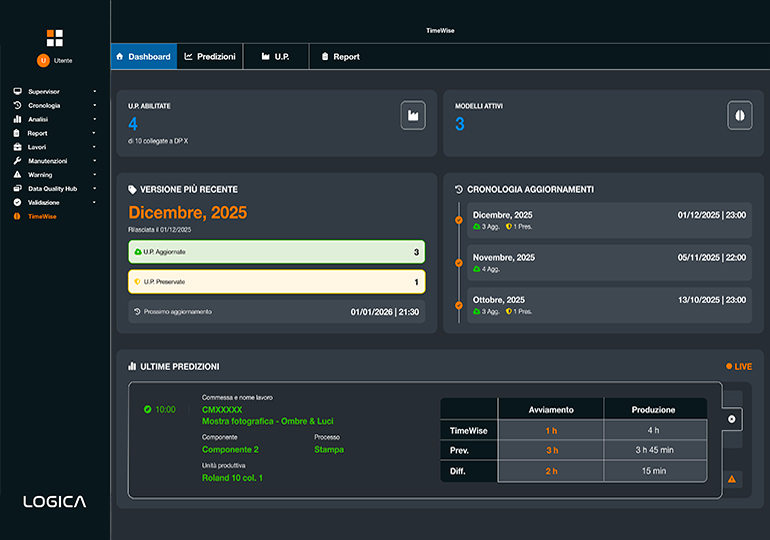Open the Roland 10 col. 1 link

232,478
